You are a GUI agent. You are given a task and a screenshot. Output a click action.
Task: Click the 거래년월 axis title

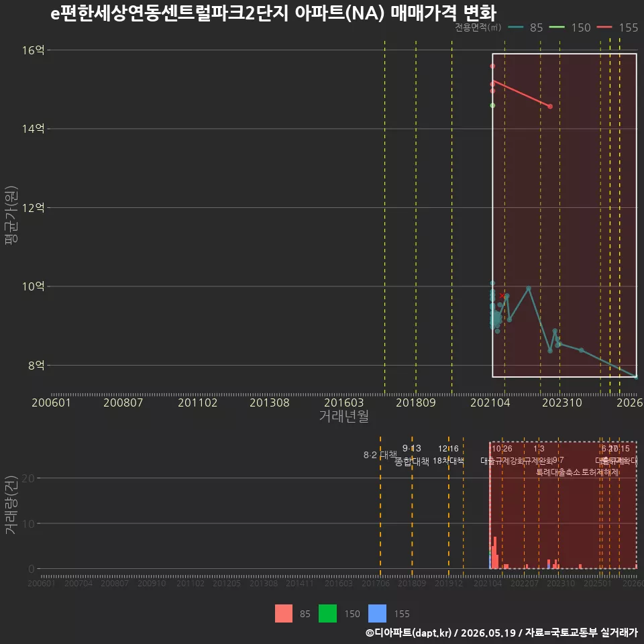(343, 416)
